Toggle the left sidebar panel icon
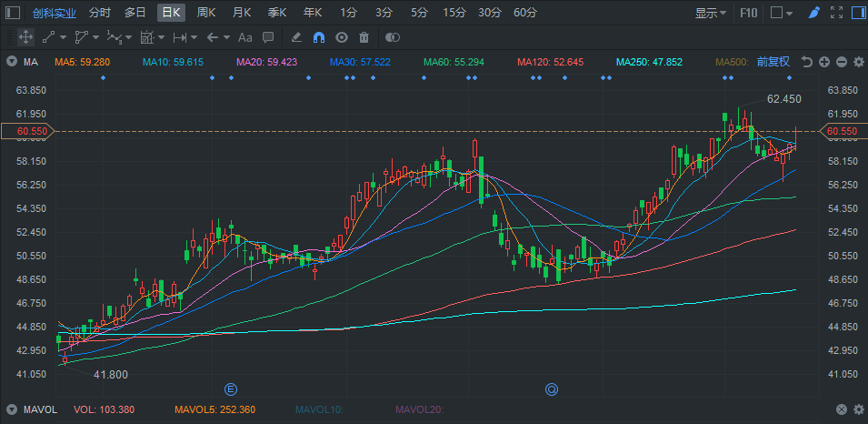 pos(13,13)
